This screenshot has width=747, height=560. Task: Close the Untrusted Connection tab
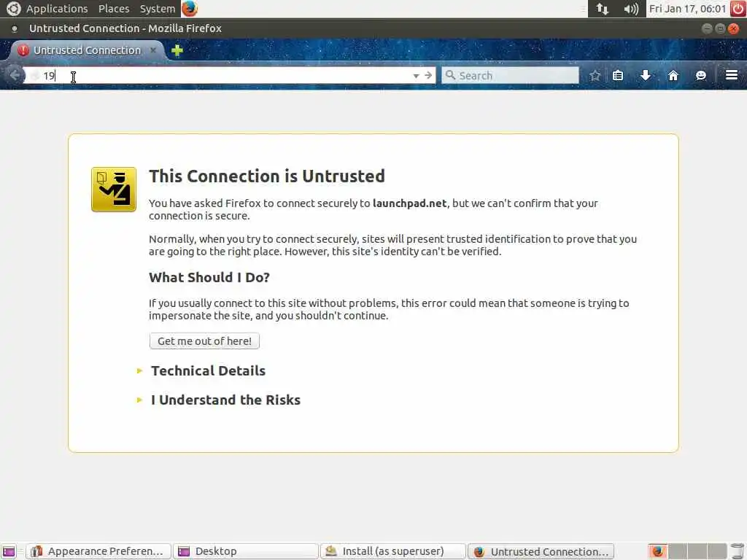[x=153, y=50]
